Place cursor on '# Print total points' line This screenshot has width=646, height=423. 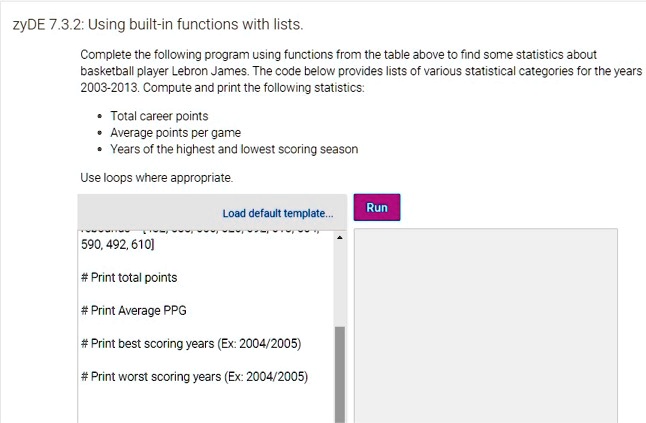point(129,278)
